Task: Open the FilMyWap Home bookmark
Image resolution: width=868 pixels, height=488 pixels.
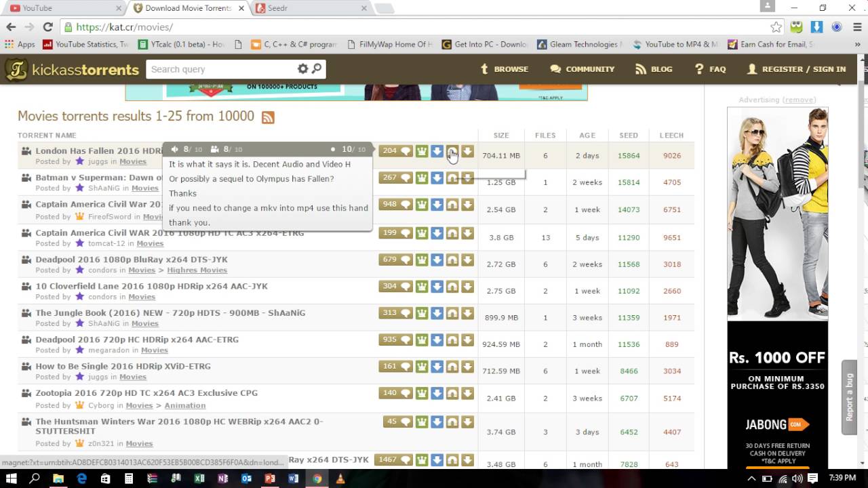Action: [x=389, y=44]
